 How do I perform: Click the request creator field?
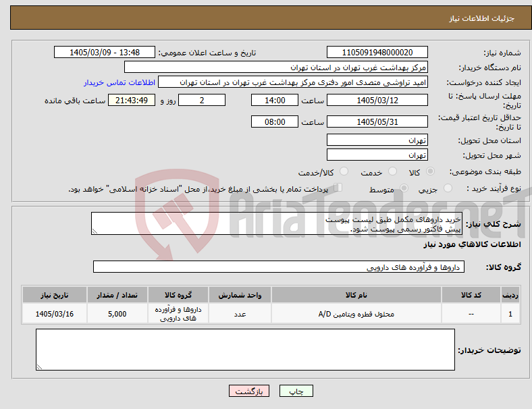[x=293, y=82]
